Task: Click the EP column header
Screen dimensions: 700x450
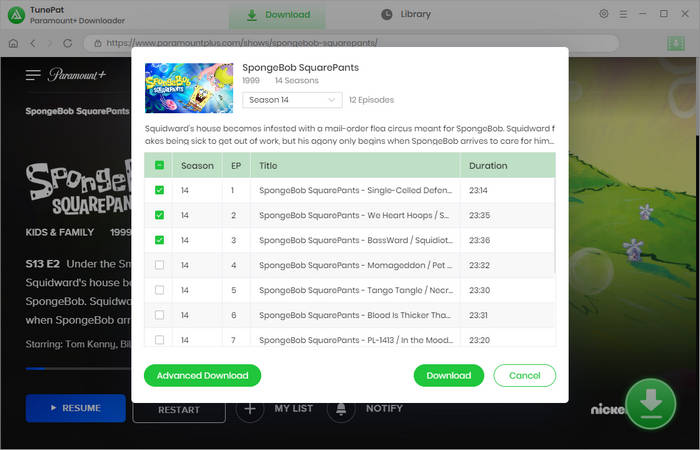Action: [236, 166]
